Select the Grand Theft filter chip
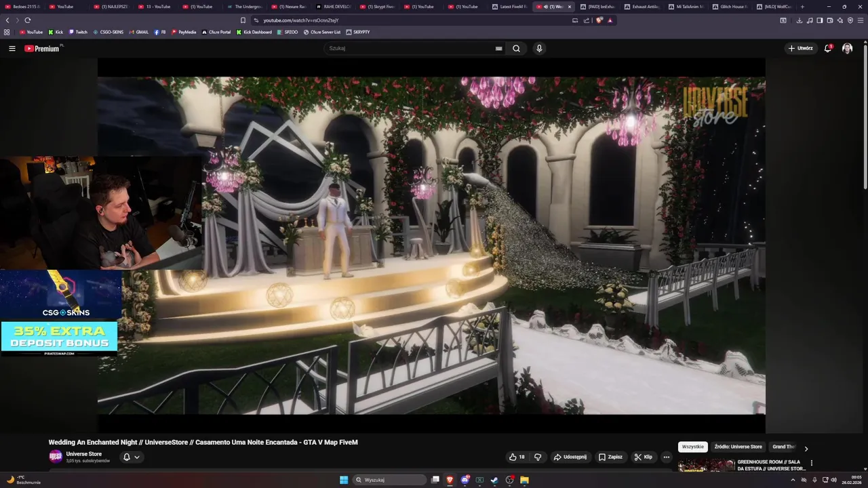This screenshot has width=868, height=488. [783, 447]
